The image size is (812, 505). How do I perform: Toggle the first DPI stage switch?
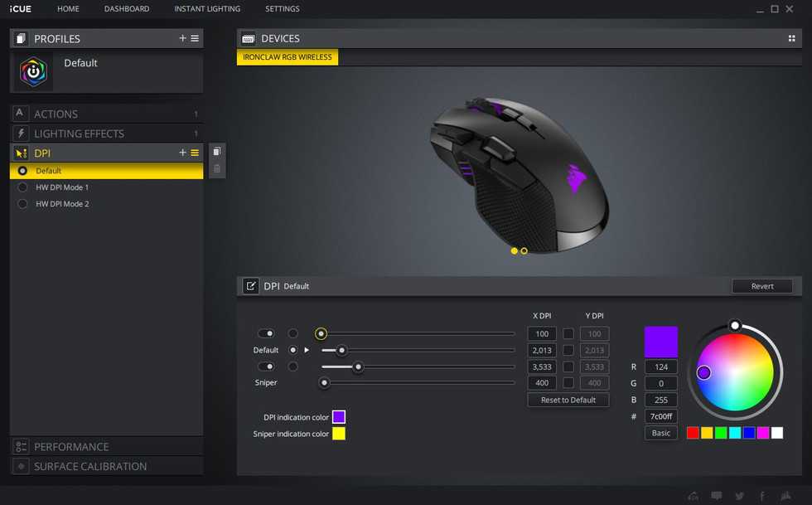[x=266, y=333]
